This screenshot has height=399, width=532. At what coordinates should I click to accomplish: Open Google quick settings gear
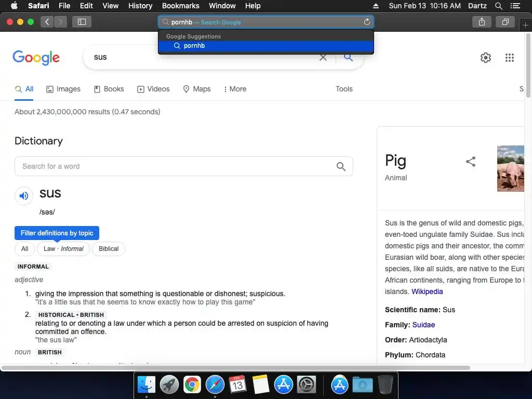coord(486,58)
